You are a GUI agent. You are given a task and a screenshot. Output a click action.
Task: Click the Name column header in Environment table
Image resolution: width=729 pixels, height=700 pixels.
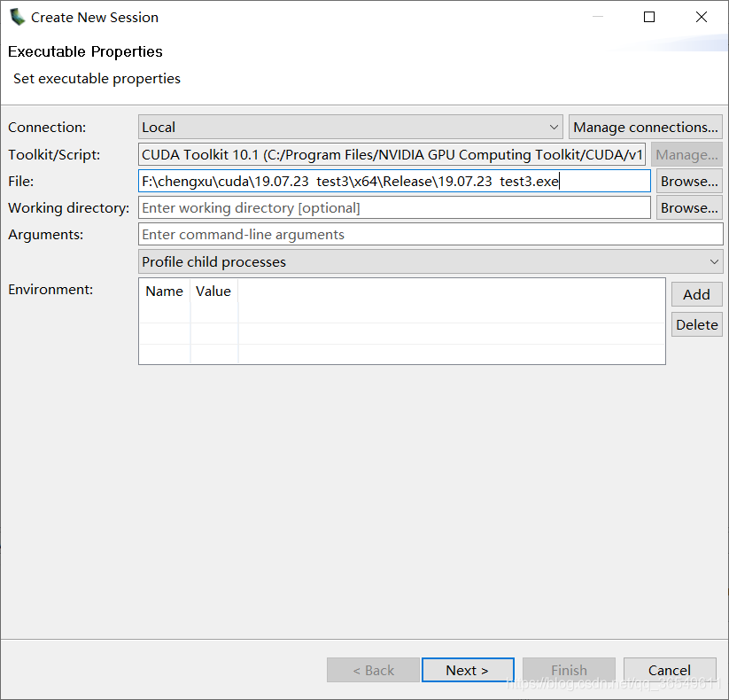point(164,292)
